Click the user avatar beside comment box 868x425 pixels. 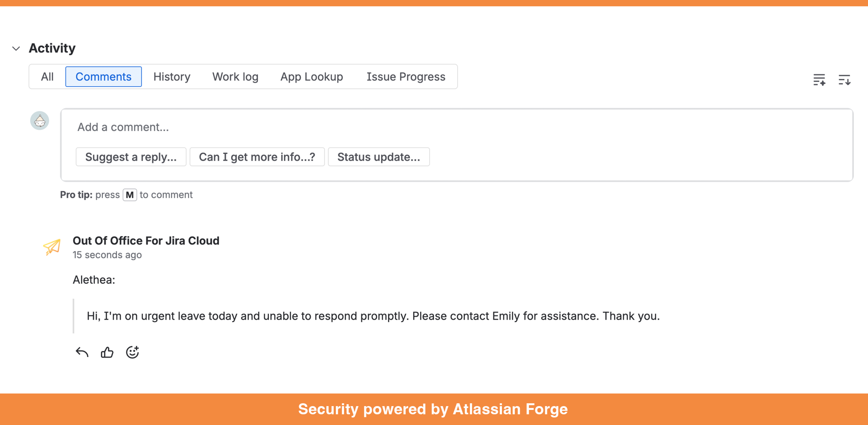40,121
